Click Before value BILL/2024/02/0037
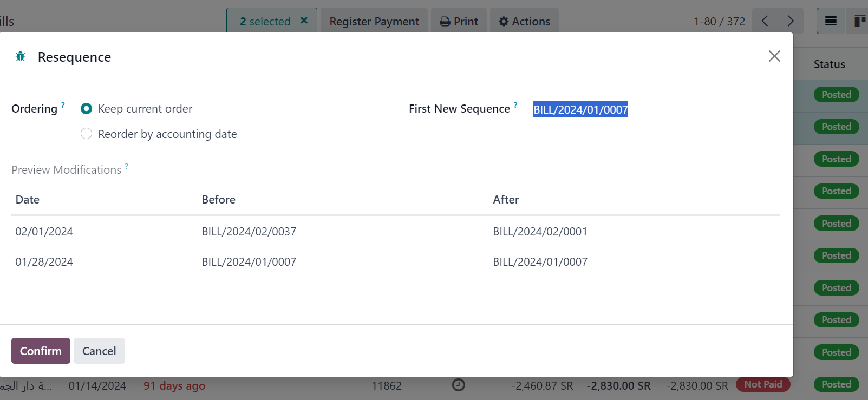The width and height of the screenshot is (868, 400). (x=249, y=232)
